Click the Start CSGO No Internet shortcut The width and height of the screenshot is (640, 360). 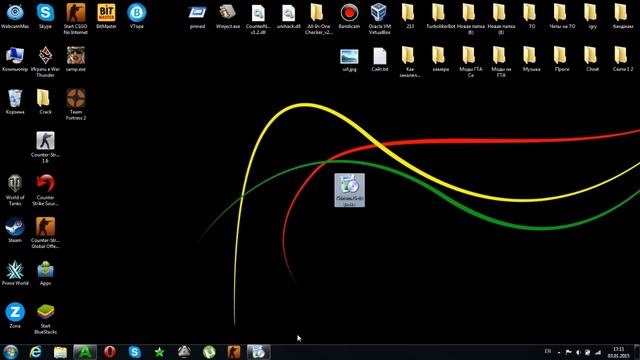tap(76, 19)
